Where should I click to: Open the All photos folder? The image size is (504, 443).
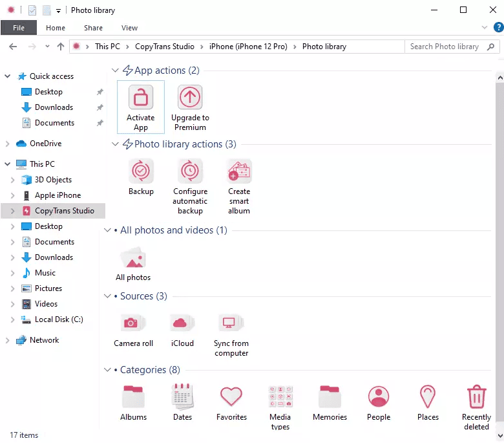133,264
